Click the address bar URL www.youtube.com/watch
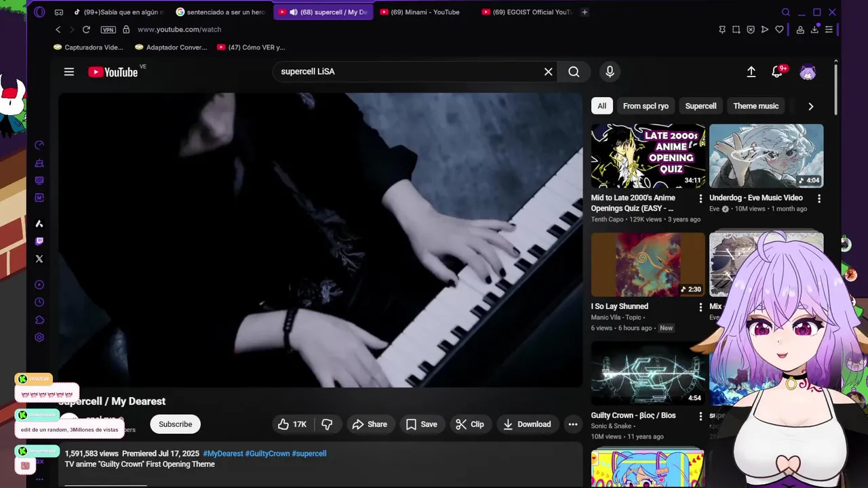The image size is (868, 488). tap(179, 29)
